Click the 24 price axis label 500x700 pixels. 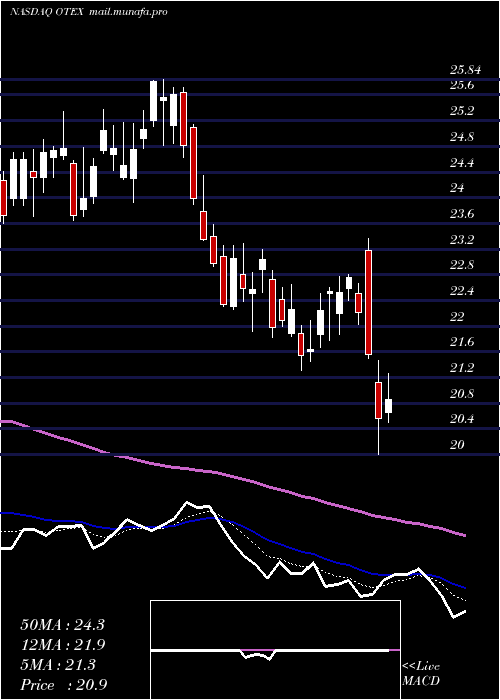[457, 188]
